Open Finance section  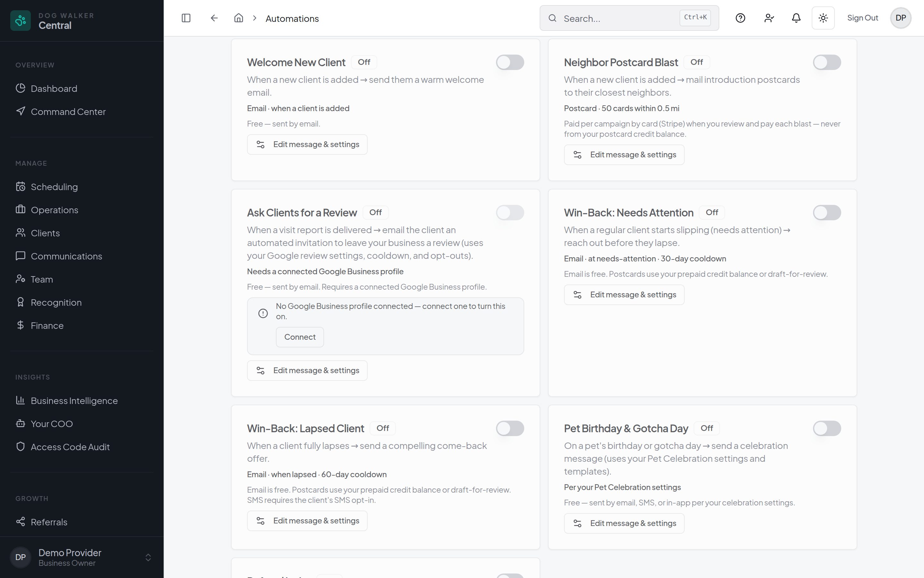(82, 326)
